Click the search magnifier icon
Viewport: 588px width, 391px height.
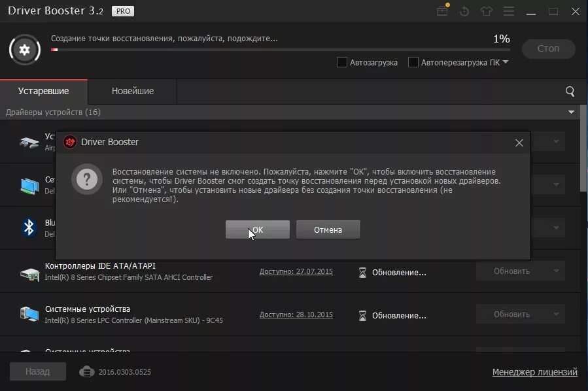pyautogui.click(x=570, y=91)
